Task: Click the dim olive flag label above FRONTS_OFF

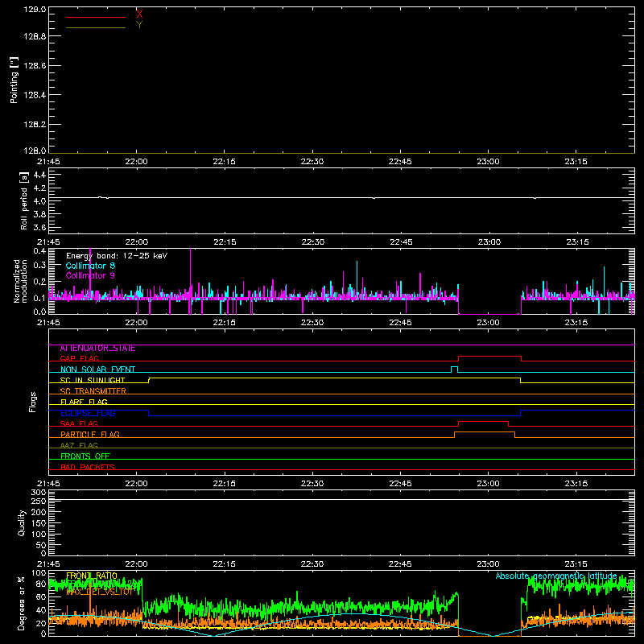Action: 79,446
